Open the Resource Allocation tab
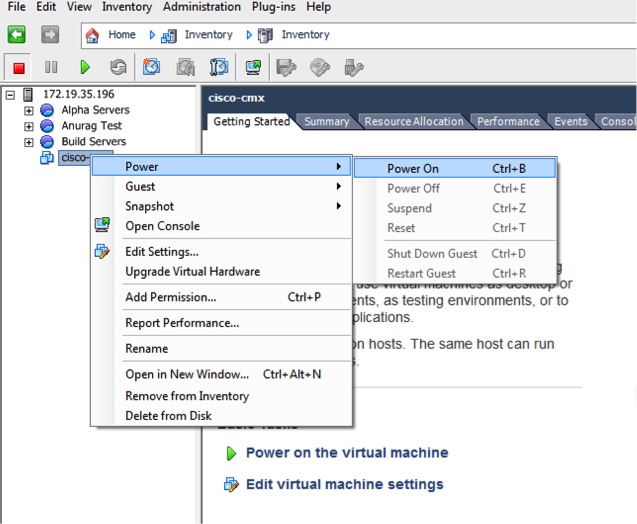Viewport: 637px width, 524px height. pos(413,122)
